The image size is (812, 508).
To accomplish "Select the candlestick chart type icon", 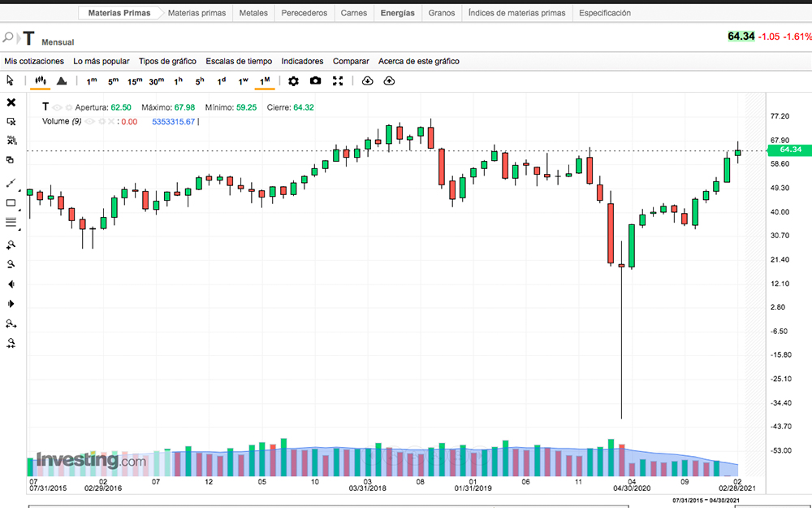I will click(x=40, y=81).
